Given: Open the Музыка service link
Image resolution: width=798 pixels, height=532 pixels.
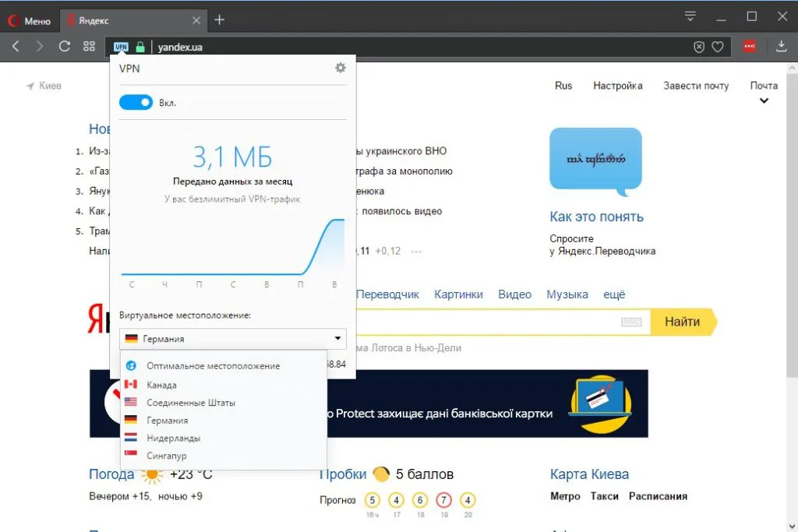Looking at the screenshot, I should point(567,294).
